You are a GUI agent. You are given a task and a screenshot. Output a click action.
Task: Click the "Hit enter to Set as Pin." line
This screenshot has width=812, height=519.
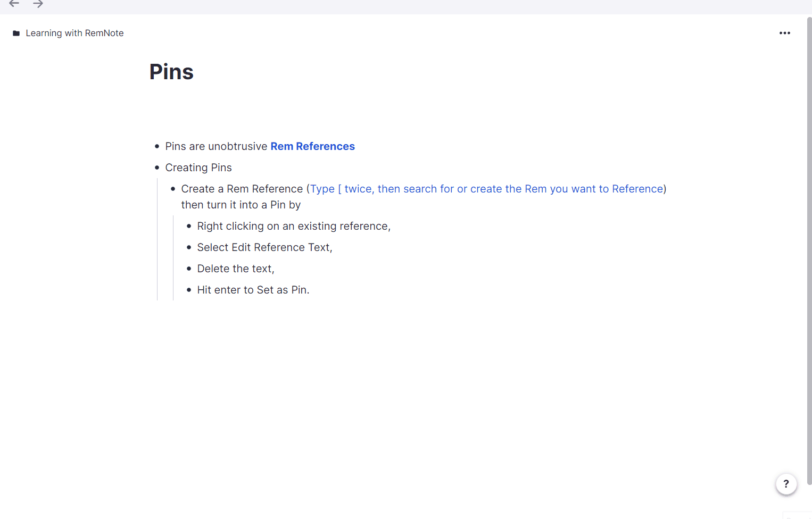(253, 290)
